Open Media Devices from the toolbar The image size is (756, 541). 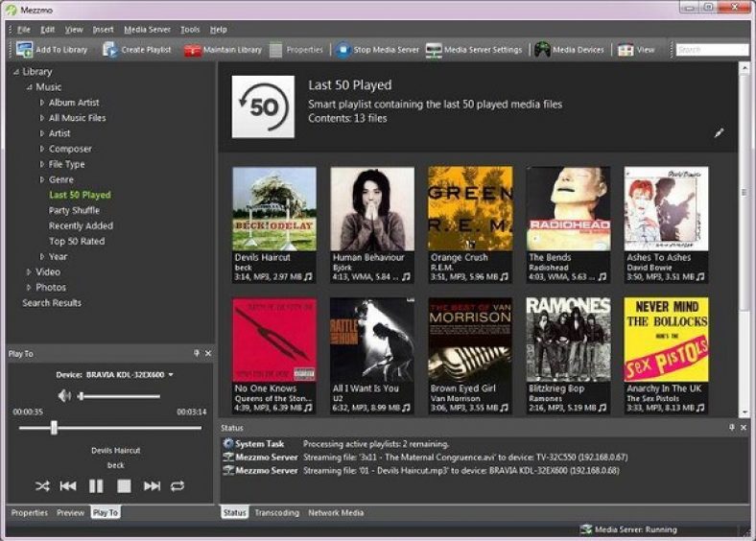[x=543, y=50]
